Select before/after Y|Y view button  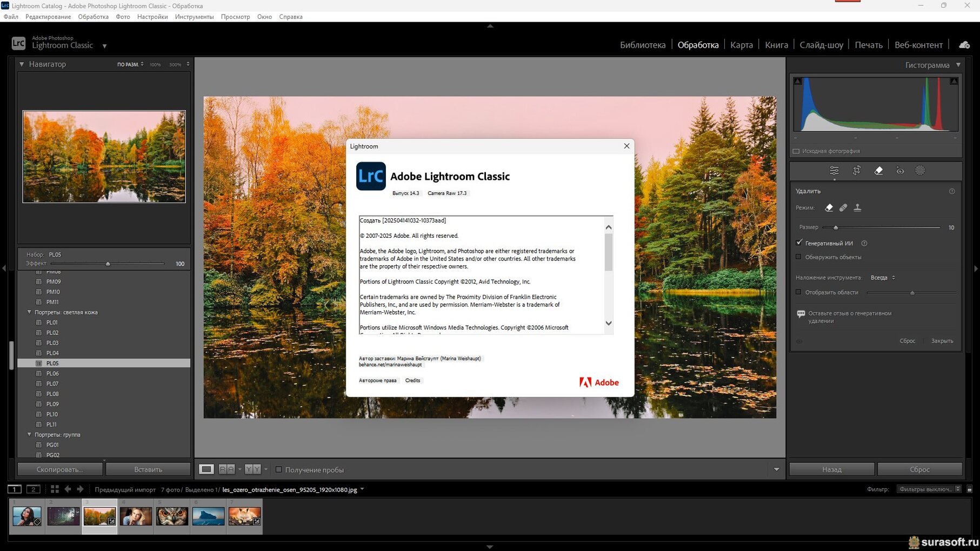(x=252, y=469)
